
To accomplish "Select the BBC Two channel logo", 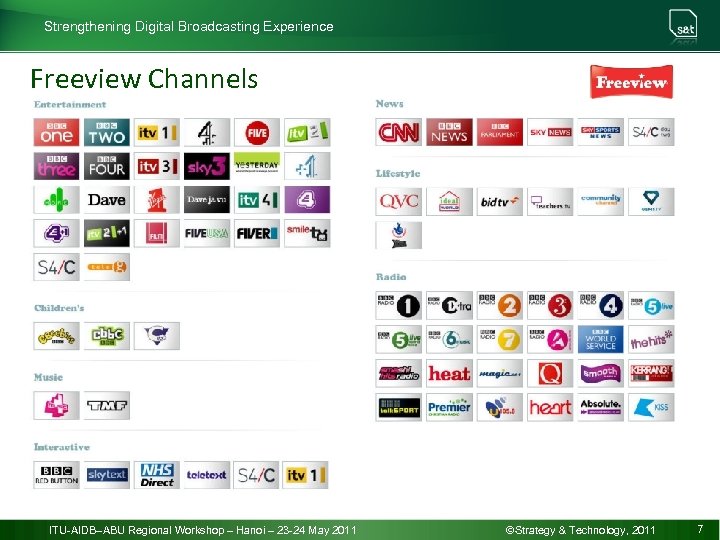I will [107, 132].
